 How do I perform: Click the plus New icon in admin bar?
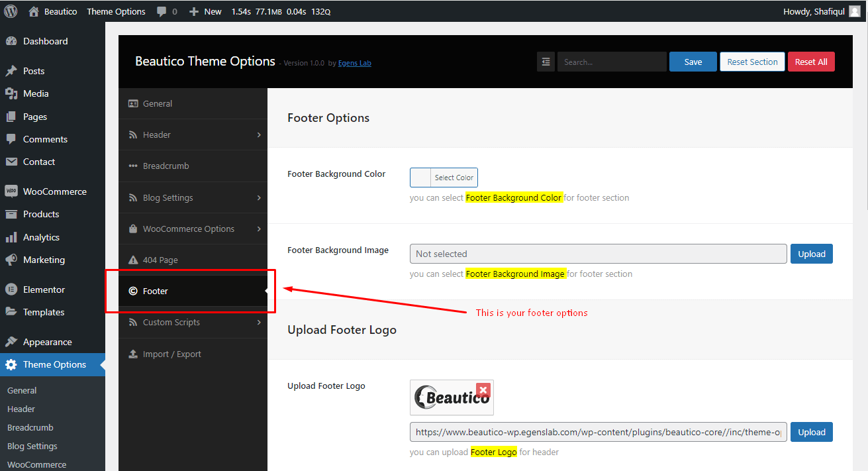coord(194,11)
